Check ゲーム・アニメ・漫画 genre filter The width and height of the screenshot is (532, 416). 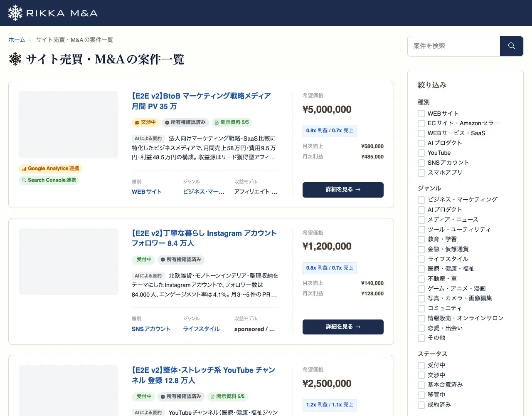(421, 289)
